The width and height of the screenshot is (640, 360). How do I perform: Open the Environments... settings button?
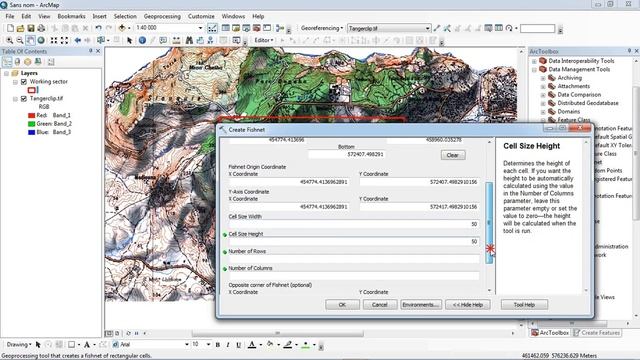pyautogui.click(x=421, y=305)
